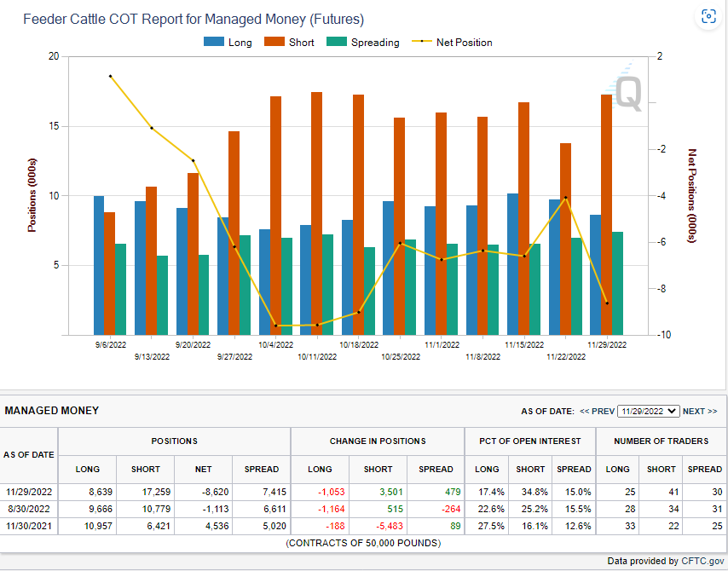The width and height of the screenshot is (728, 571).
Task: Click the net position value -8,620
Action: 215,492
